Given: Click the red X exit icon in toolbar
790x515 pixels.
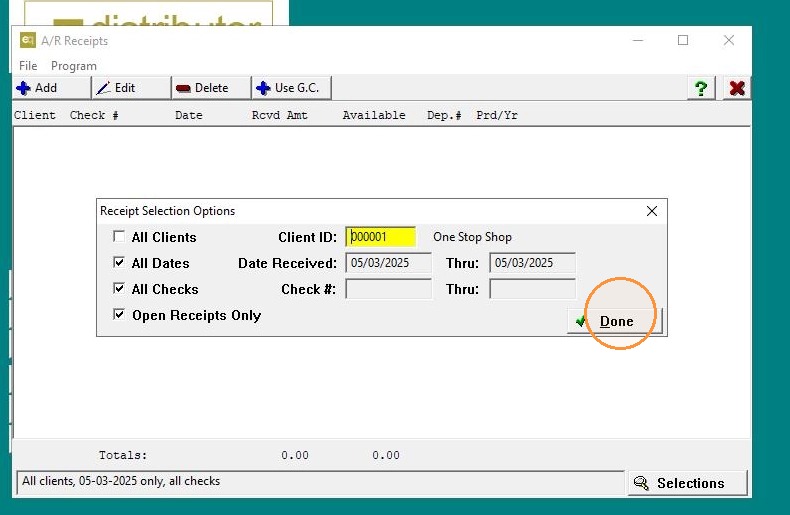Looking at the screenshot, I should pyautogui.click(x=737, y=89).
